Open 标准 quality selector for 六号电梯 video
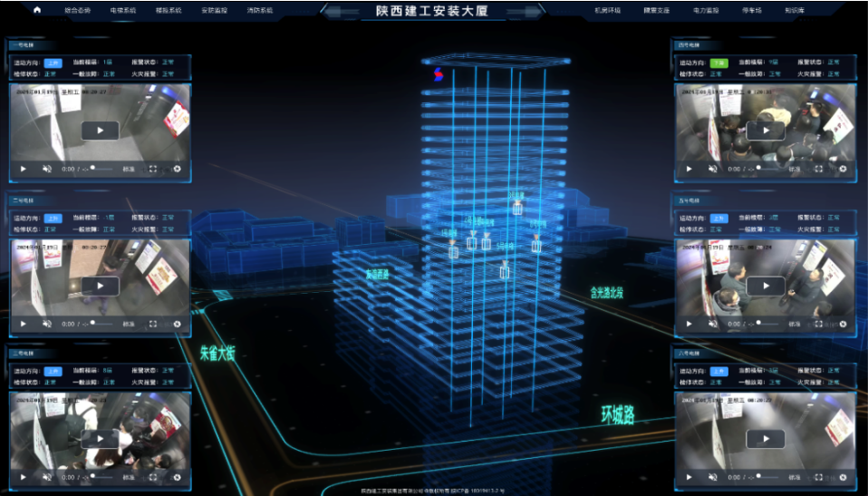The image size is (868, 496). 795,477
